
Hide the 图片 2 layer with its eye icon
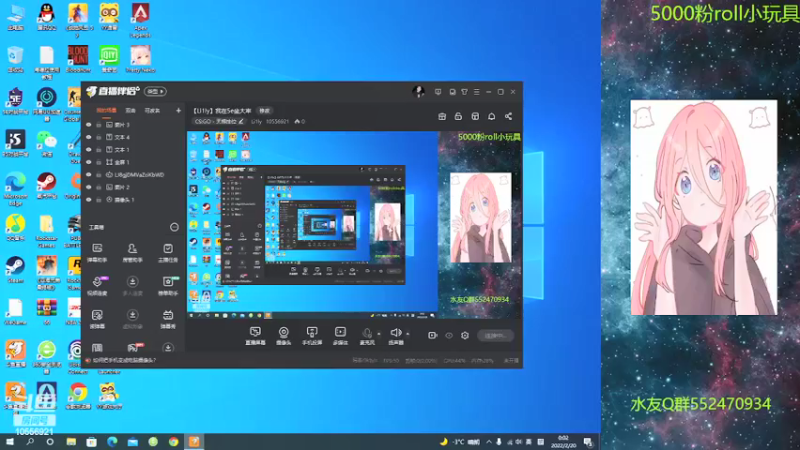tap(89, 187)
